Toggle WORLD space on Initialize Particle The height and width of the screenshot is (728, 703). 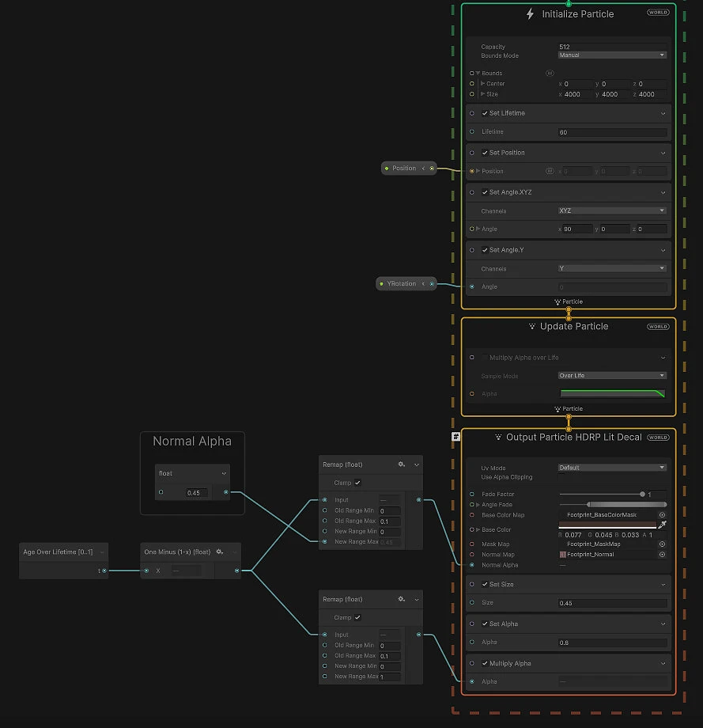coord(658,13)
